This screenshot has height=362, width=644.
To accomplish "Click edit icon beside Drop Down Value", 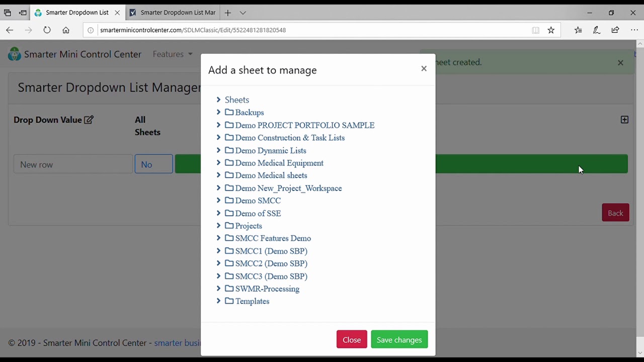I will click(89, 120).
